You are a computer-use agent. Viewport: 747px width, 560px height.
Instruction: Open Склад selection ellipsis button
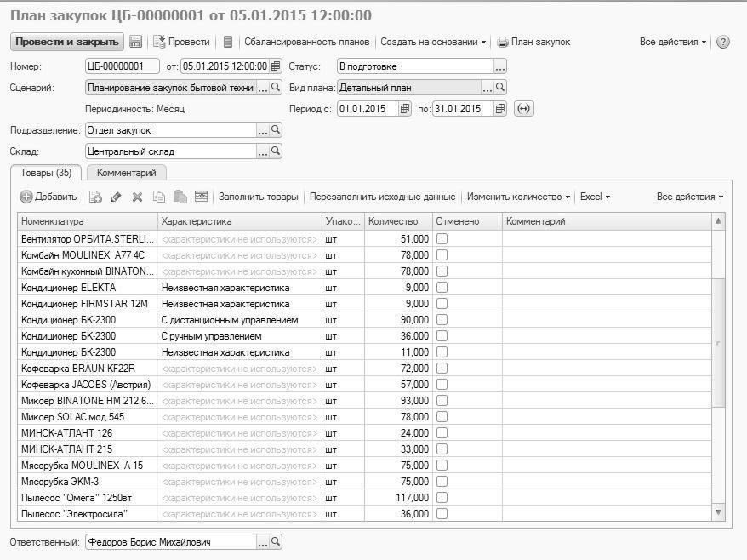point(263,151)
